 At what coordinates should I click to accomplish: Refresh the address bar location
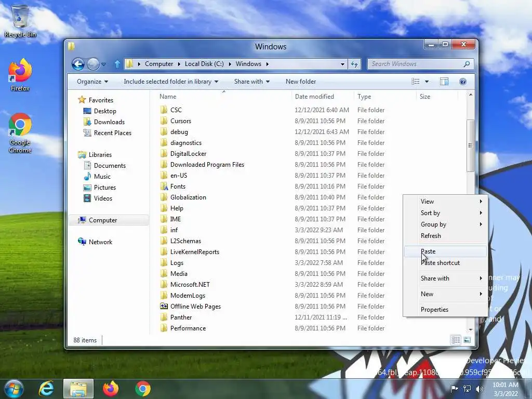pyautogui.click(x=354, y=64)
